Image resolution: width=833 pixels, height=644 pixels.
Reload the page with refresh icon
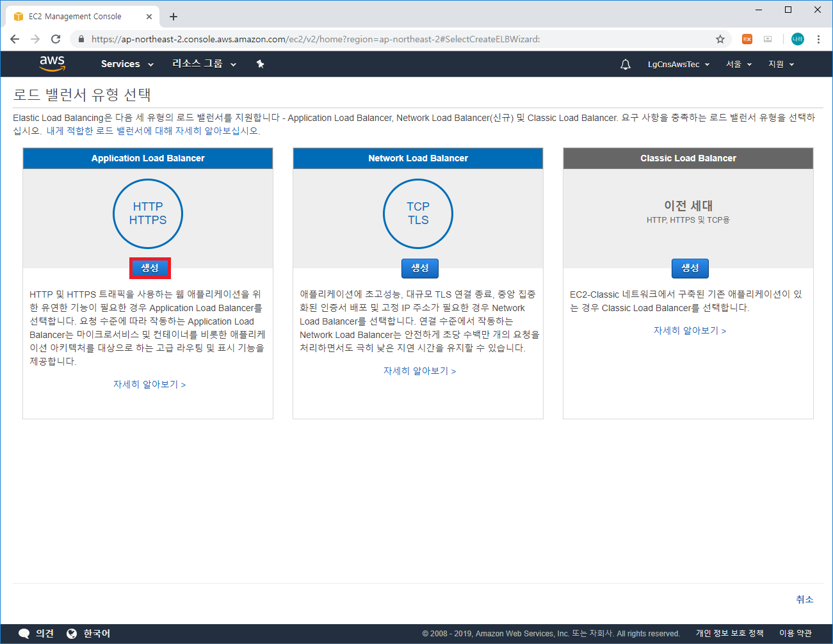56,39
